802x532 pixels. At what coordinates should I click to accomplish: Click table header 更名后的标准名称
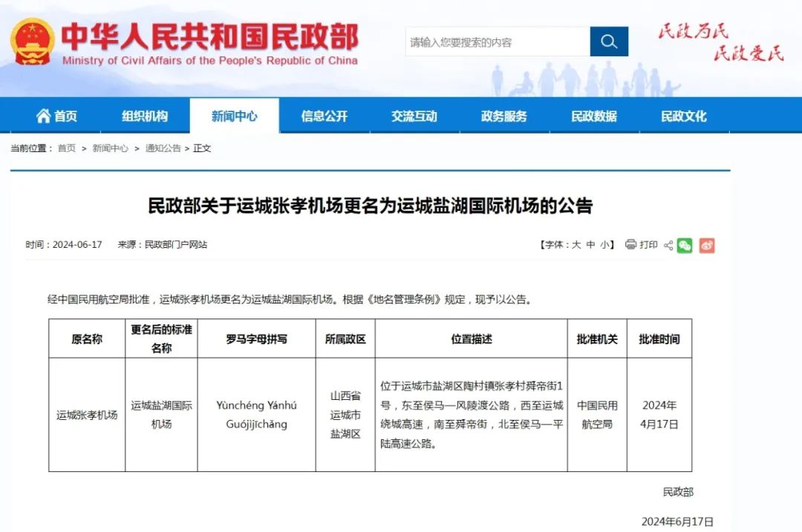(x=161, y=339)
